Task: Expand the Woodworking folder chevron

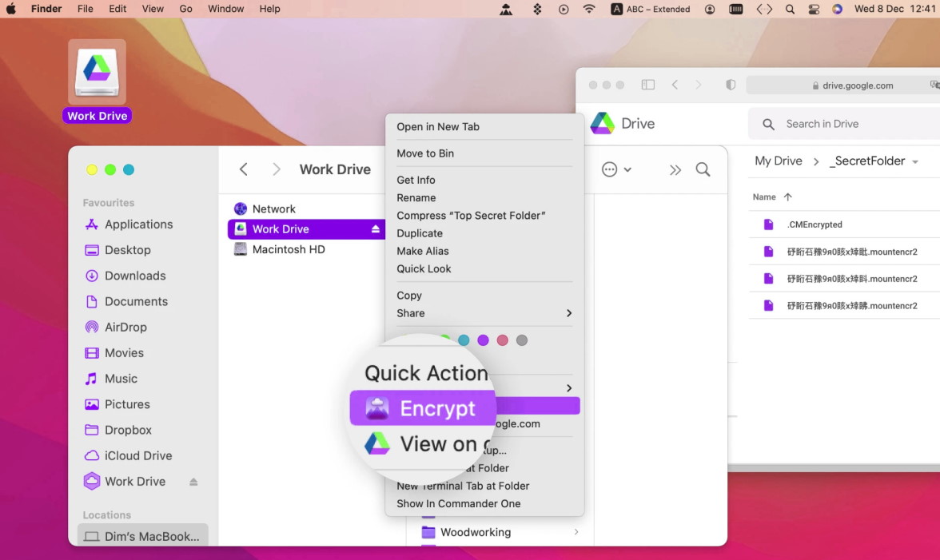Action: 576,532
